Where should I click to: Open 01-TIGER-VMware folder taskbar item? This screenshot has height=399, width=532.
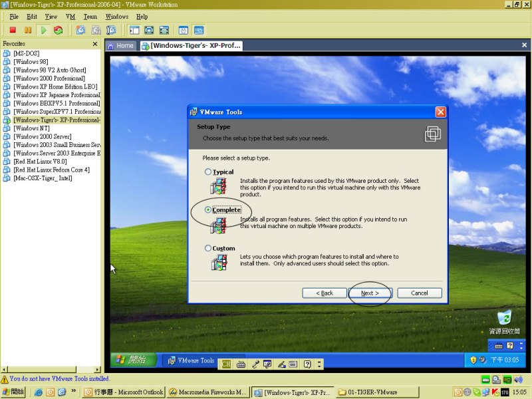(x=377, y=392)
